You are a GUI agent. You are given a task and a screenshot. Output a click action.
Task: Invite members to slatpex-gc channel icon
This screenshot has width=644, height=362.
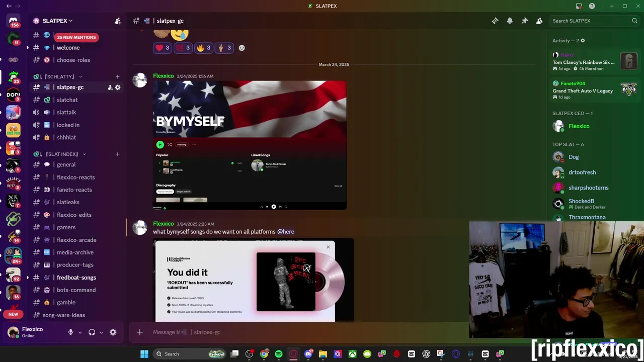pos(110,87)
